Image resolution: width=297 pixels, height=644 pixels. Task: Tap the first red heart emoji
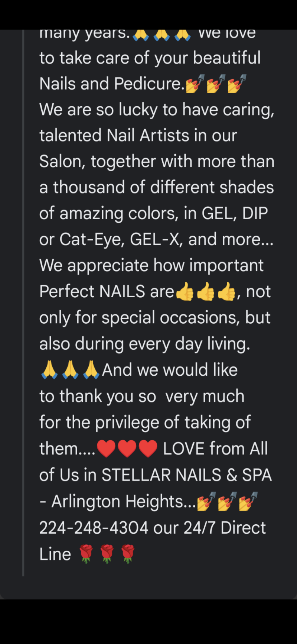[x=106, y=449]
